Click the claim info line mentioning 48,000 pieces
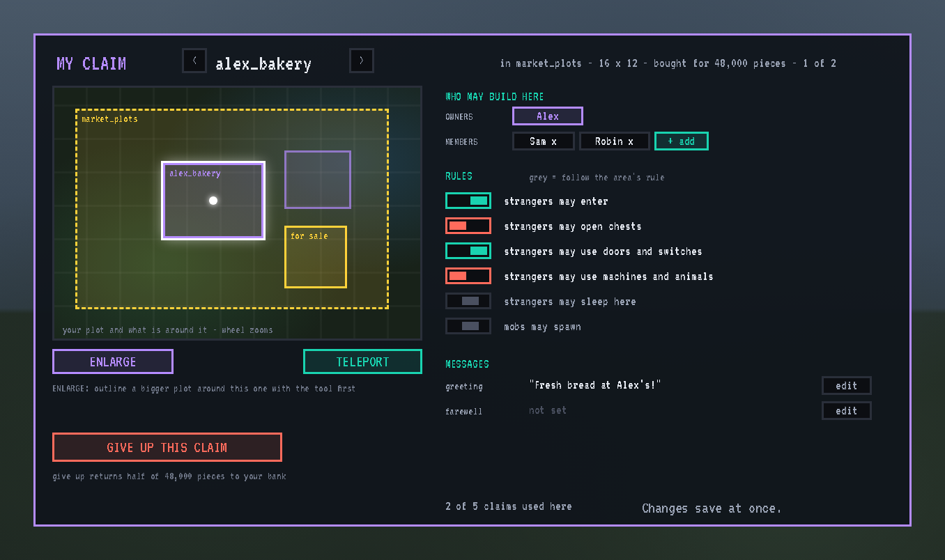The height and width of the screenshot is (560, 945). pyautogui.click(x=668, y=63)
